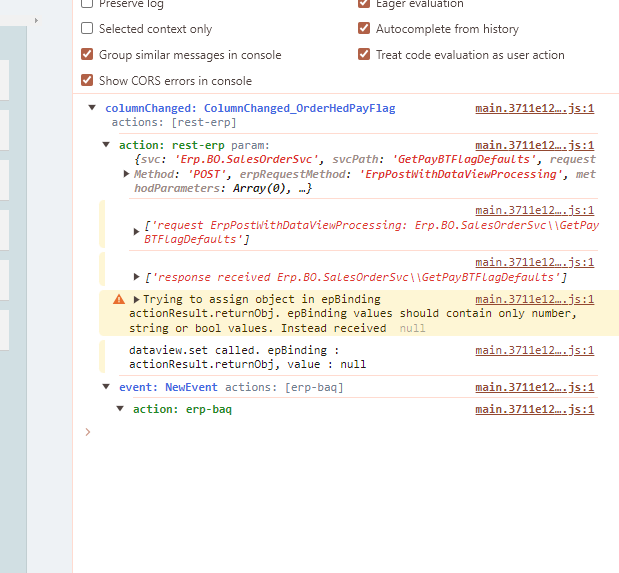This screenshot has height=573, width=619.
Task: Open source link beside columnChanged entry
Action: (535, 108)
